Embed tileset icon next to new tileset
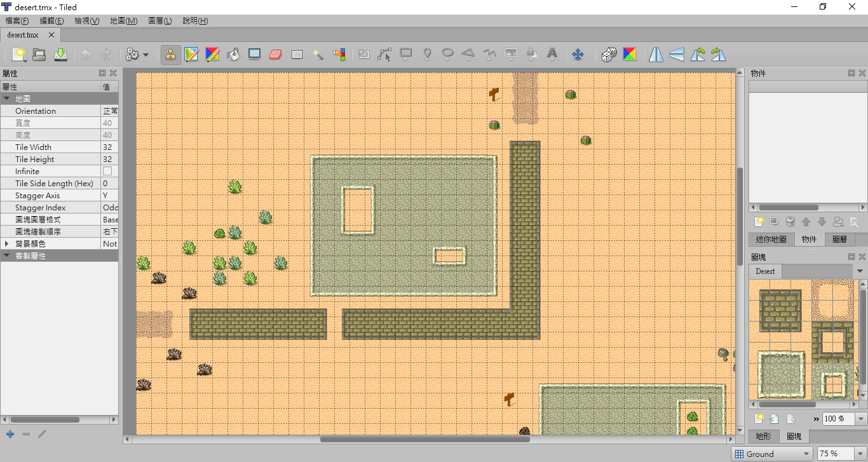This screenshot has width=868, height=462. 775,419
